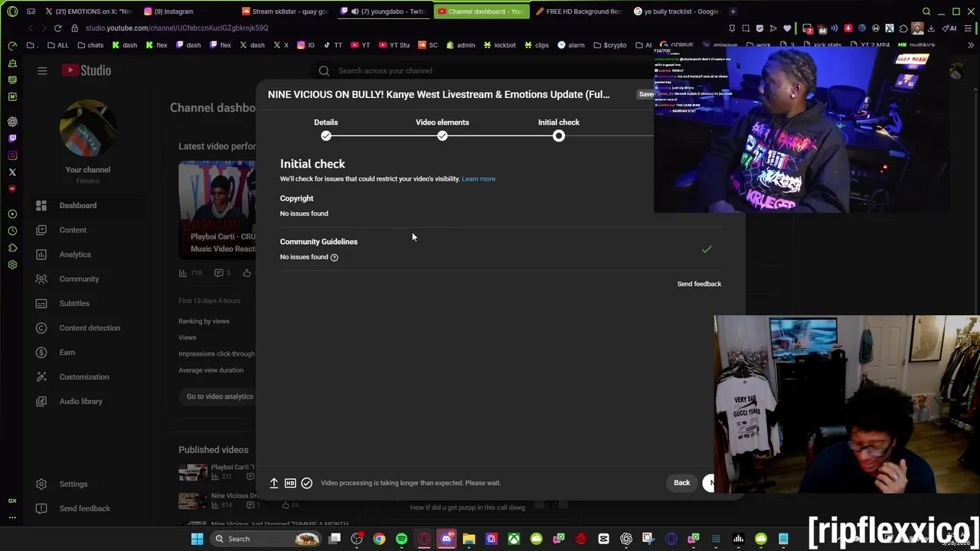
Task: Click the upload status arrow icon
Action: tap(273, 483)
